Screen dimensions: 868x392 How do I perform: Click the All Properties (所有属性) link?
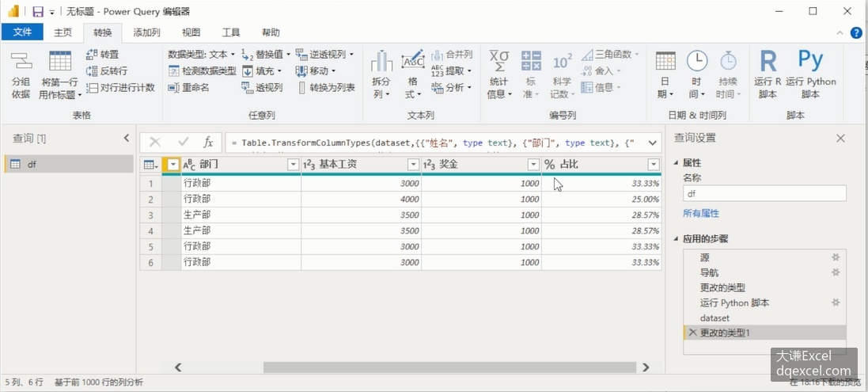point(701,213)
